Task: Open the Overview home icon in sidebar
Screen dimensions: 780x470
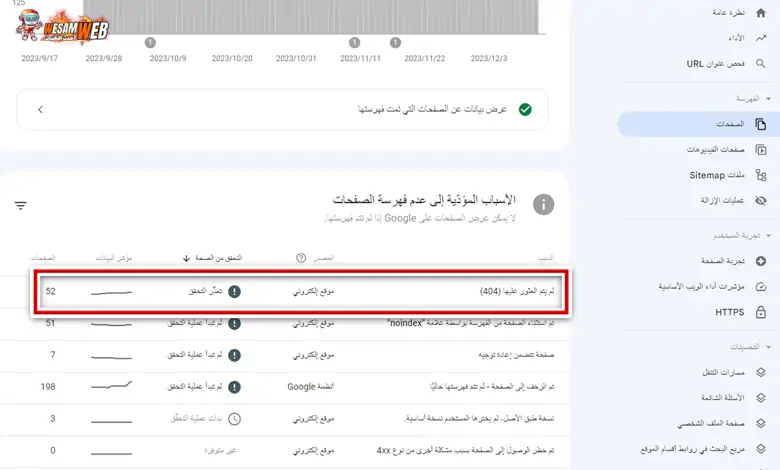Action: click(761, 13)
